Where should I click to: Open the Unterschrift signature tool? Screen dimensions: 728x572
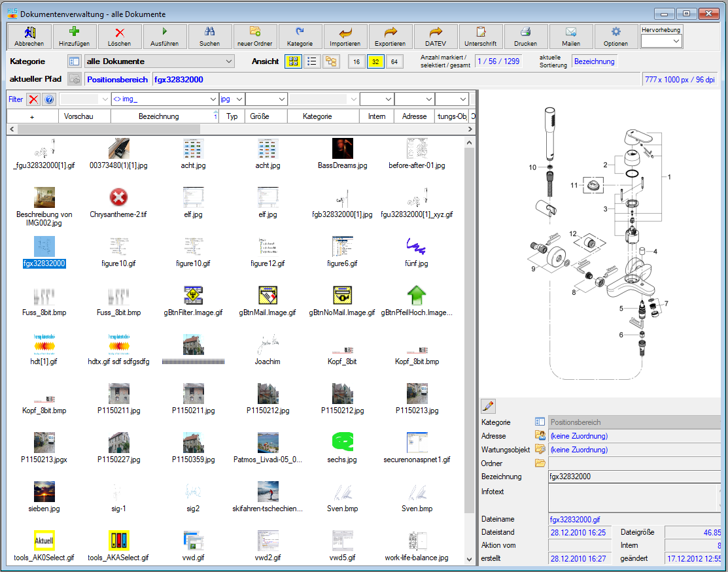480,36
